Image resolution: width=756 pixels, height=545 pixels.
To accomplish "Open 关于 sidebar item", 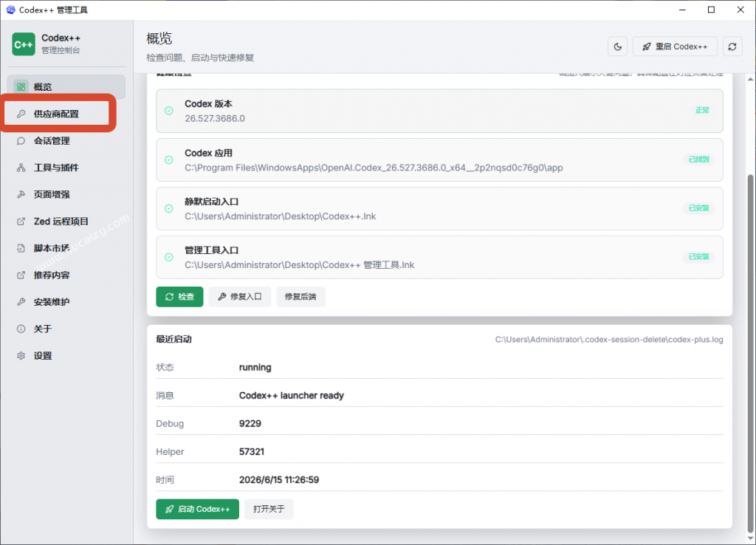I will coord(66,329).
